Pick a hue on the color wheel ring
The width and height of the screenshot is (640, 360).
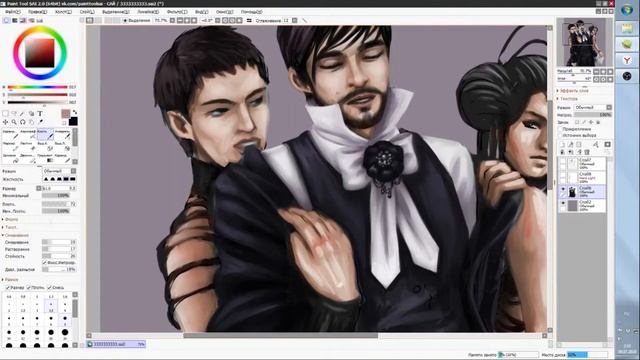[x=40, y=29]
